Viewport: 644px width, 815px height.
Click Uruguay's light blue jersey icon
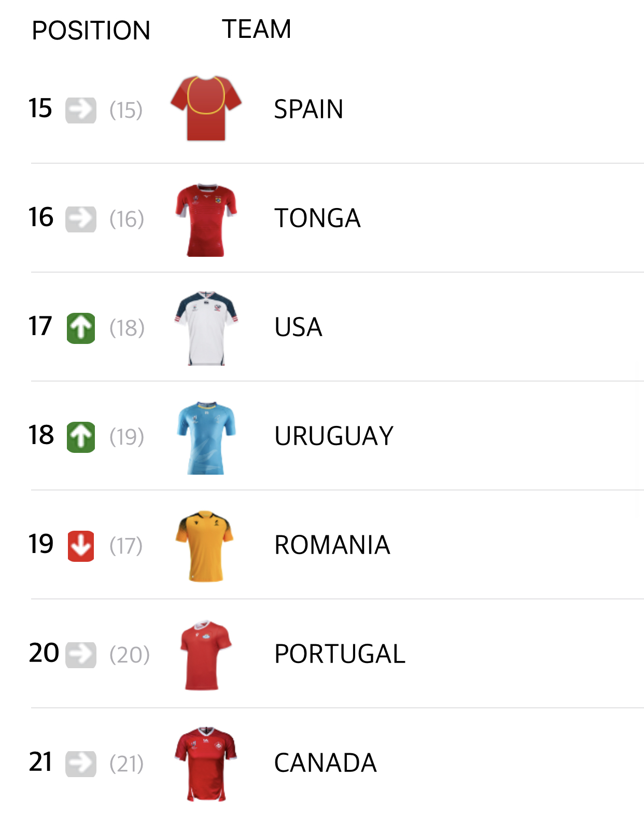tap(206, 437)
